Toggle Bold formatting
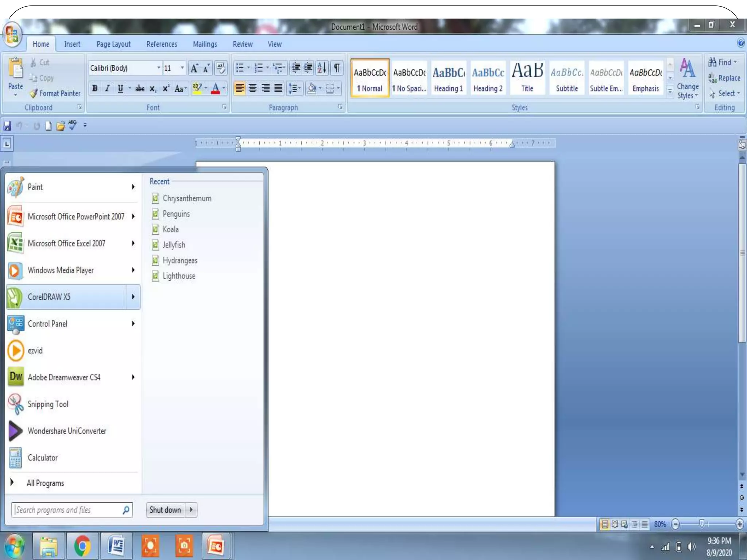 point(95,88)
